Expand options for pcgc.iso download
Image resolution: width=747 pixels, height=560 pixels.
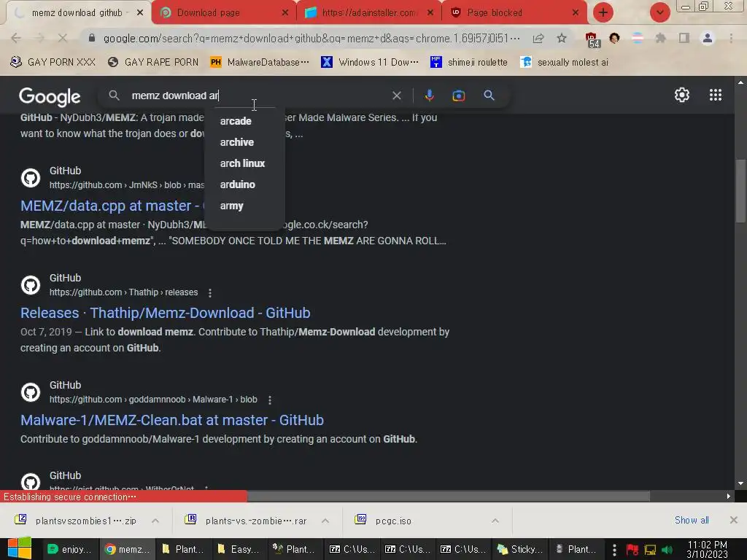(495, 521)
